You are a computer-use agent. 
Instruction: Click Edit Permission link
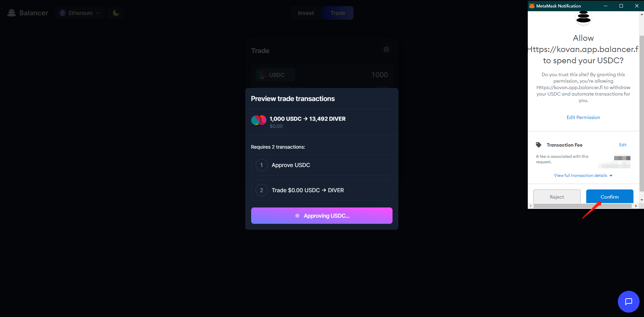tap(583, 117)
